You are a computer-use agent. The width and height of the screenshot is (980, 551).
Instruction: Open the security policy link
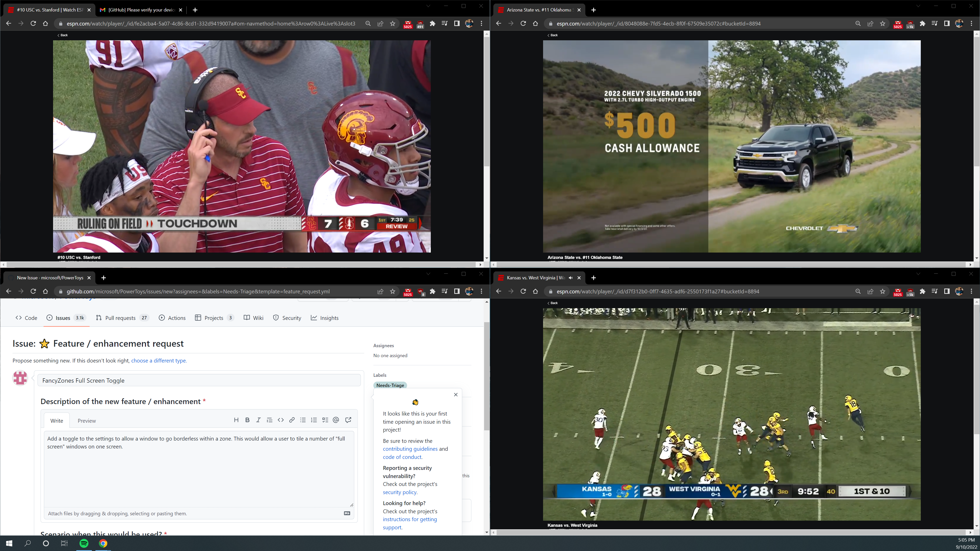tap(399, 492)
